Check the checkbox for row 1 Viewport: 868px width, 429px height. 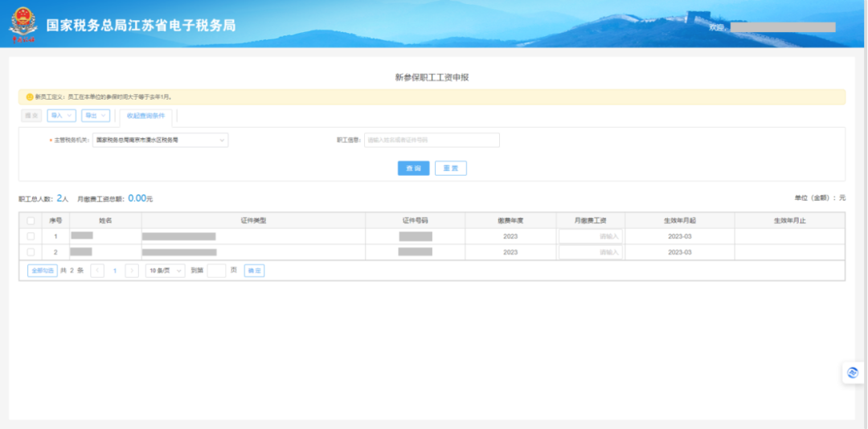point(31,236)
